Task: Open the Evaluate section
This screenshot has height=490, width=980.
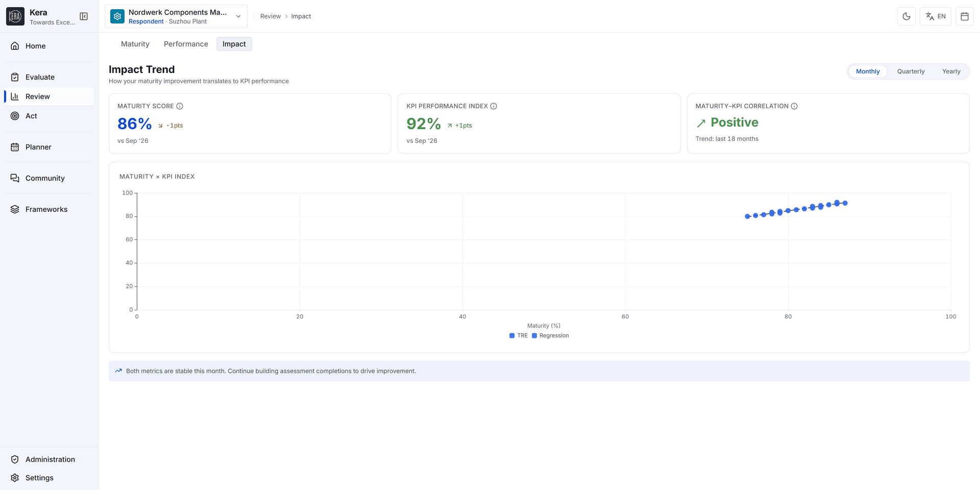Action: click(x=49, y=77)
